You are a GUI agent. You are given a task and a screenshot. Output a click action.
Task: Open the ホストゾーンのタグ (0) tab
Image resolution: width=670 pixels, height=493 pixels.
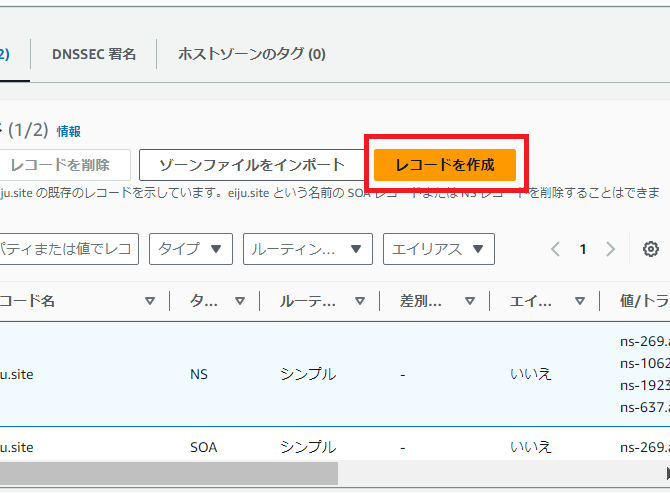252,54
